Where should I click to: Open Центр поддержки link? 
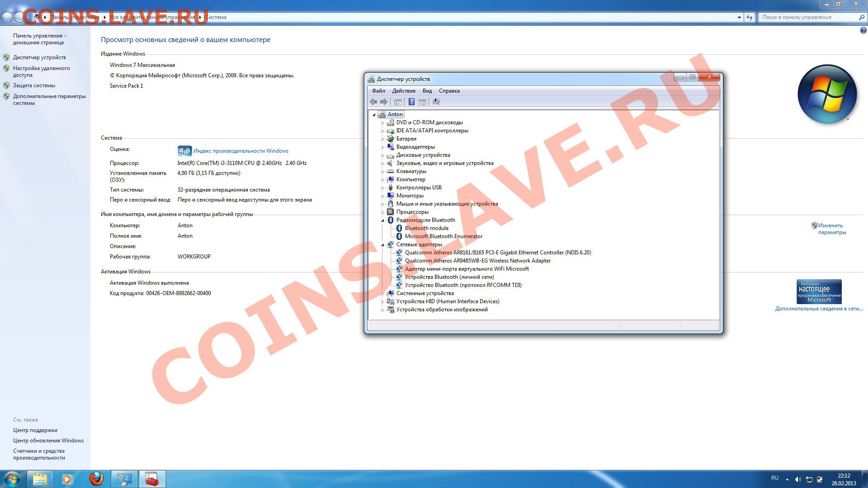pos(35,430)
